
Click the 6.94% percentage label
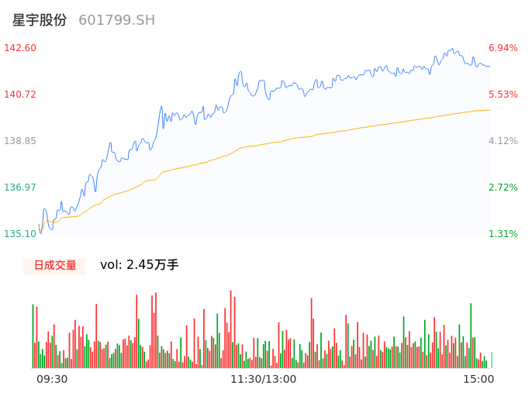pyautogui.click(x=503, y=48)
